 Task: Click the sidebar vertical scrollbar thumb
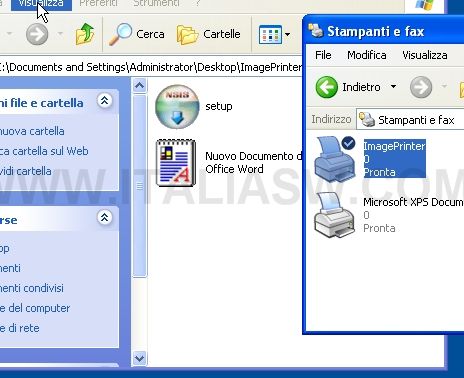tap(139, 186)
